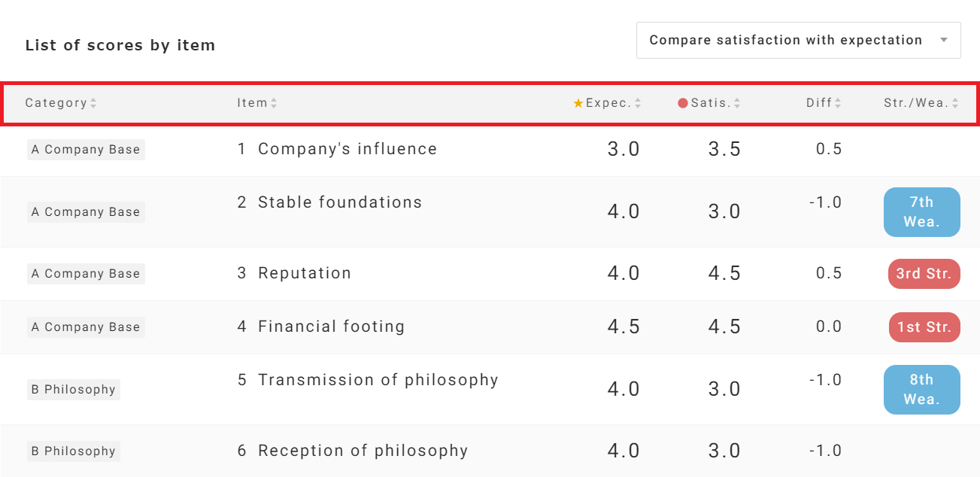Sort table by Category column arrows
The height and width of the screenshot is (477, 980).
[x=93, y=104]
